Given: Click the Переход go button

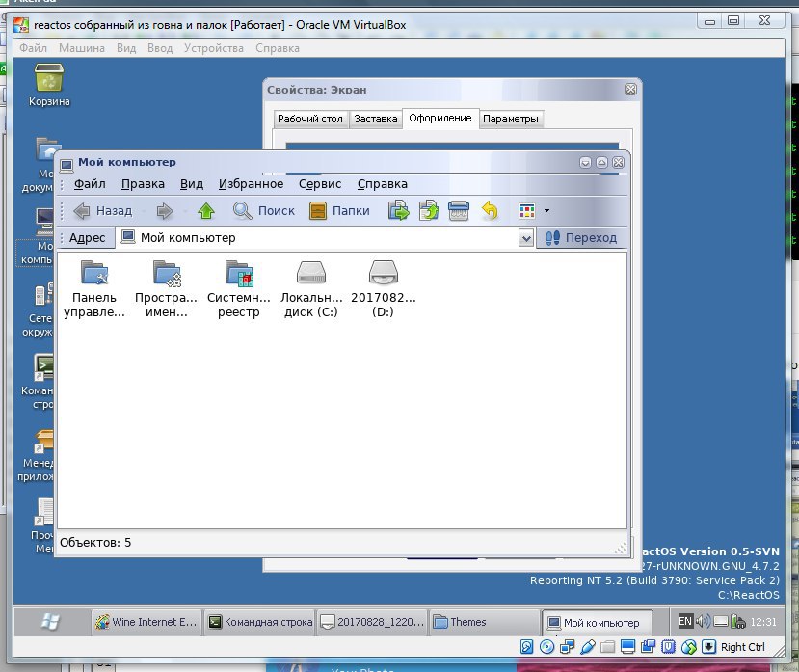Looking at the screenshot, I should coord(581,237).
